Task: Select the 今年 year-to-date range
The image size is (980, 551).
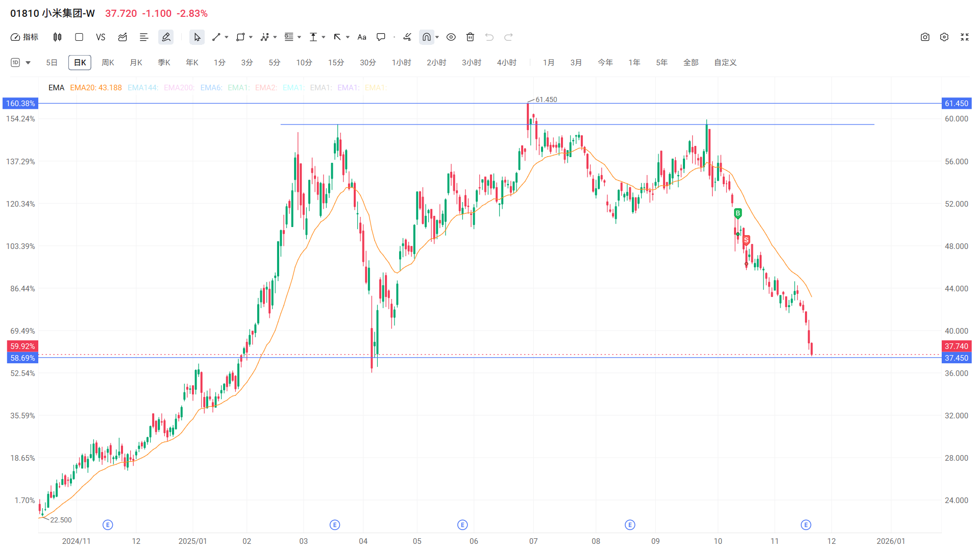Action: [605, 63]
